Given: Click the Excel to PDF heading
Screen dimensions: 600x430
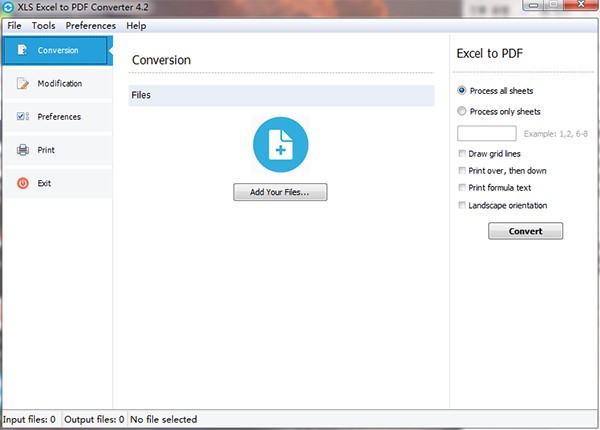Looking at the screenshot, I should click(489, 54).
